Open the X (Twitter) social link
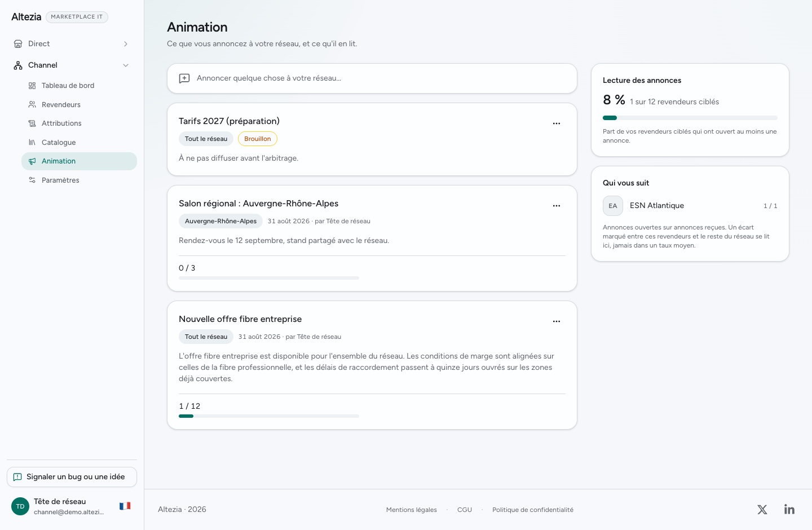This screenshot has width=812, height=530. point(762,510)
